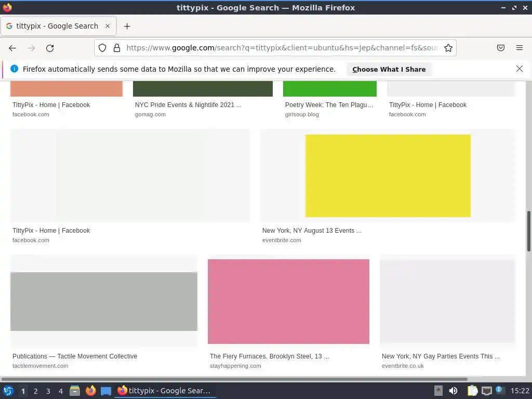The height and width of the screenshot is (399, 532).
Task: Open the pink Fiery Furnaces thumbnail
Action: tap(288, 302)
